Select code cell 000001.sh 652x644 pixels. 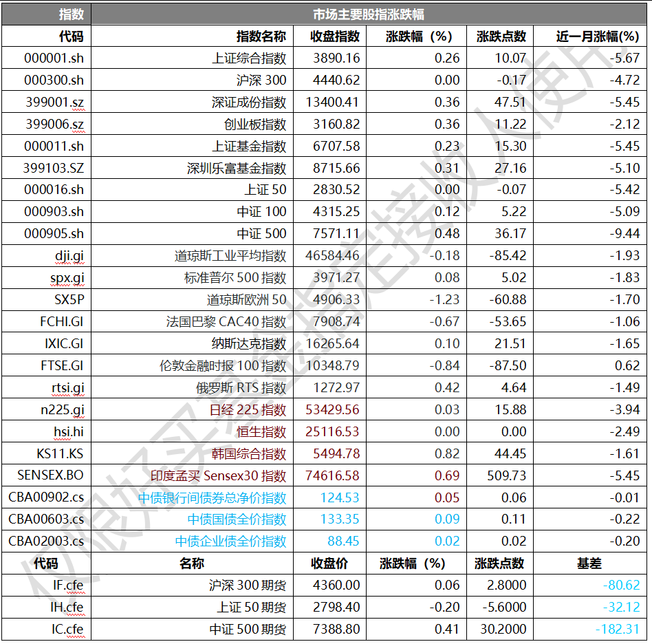(54, 58)
